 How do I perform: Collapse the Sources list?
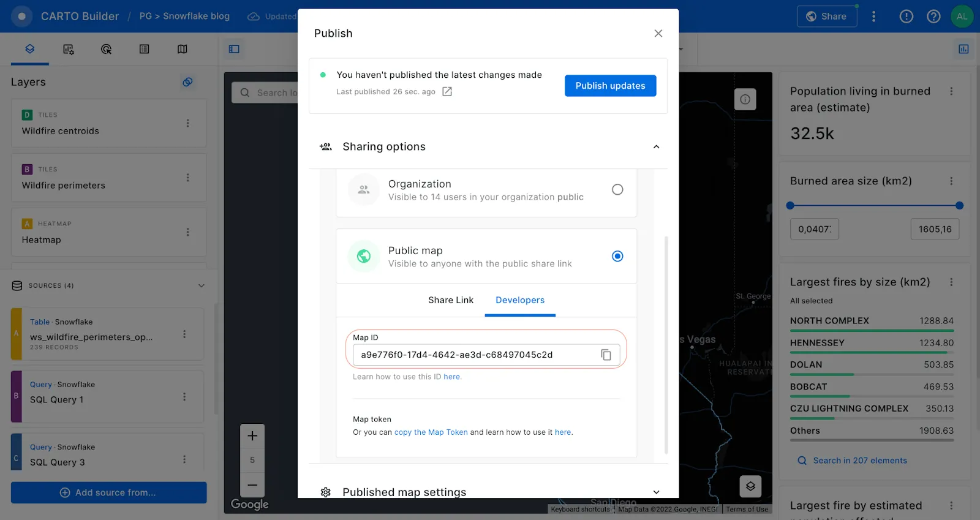201,285
